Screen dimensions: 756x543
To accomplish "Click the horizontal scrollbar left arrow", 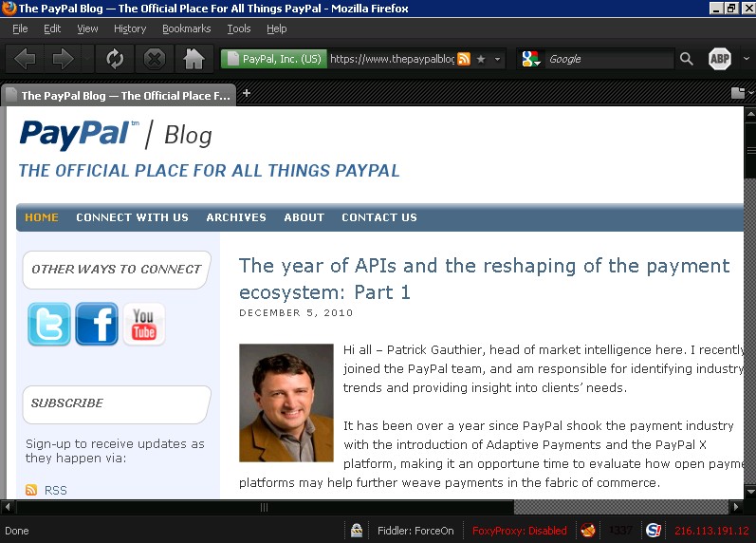I will tap(8, 507).
